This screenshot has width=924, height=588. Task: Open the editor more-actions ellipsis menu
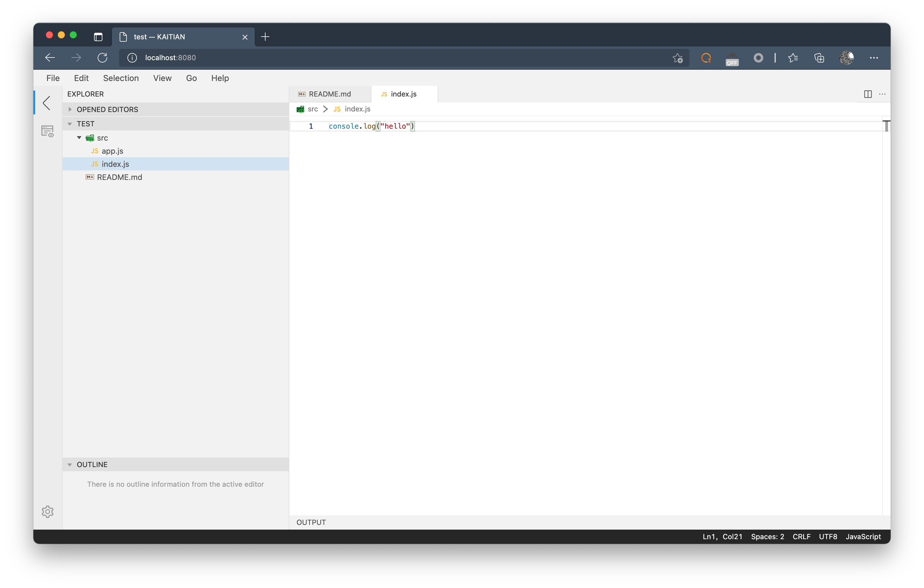(x=882, y=94)
